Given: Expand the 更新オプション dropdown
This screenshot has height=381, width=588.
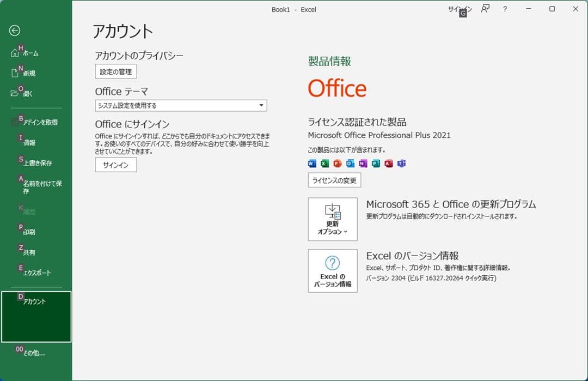Looking at the screenshot, I should pyautogui.click(x=332, y=219).
